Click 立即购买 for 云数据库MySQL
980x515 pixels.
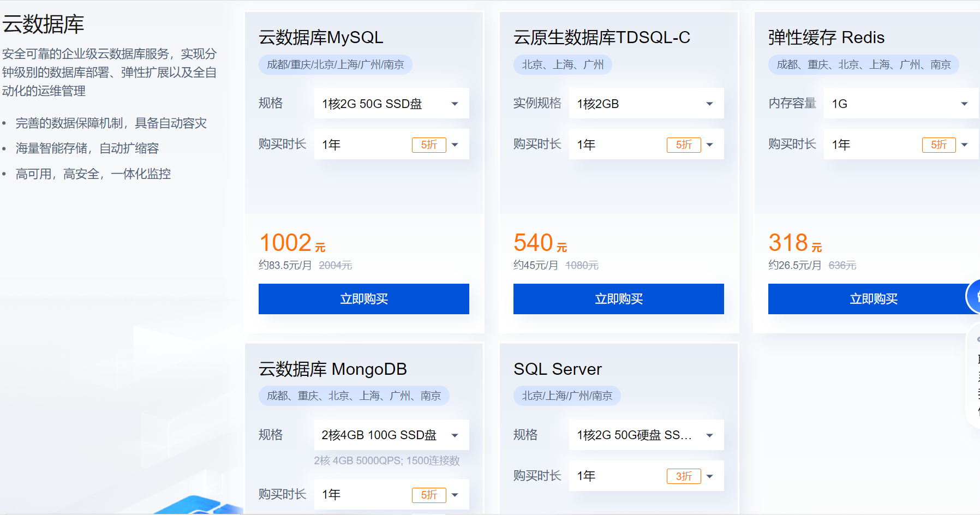pos(364,299)
